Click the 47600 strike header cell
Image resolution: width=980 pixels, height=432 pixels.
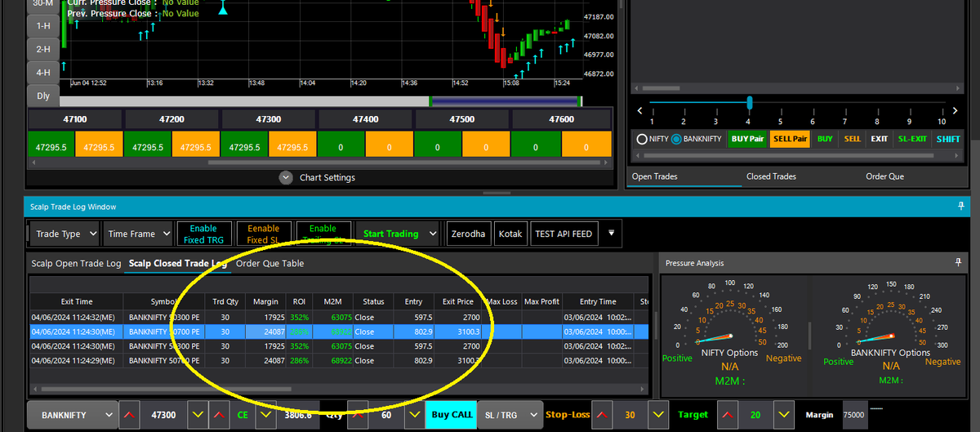click(x=561, y=119)
